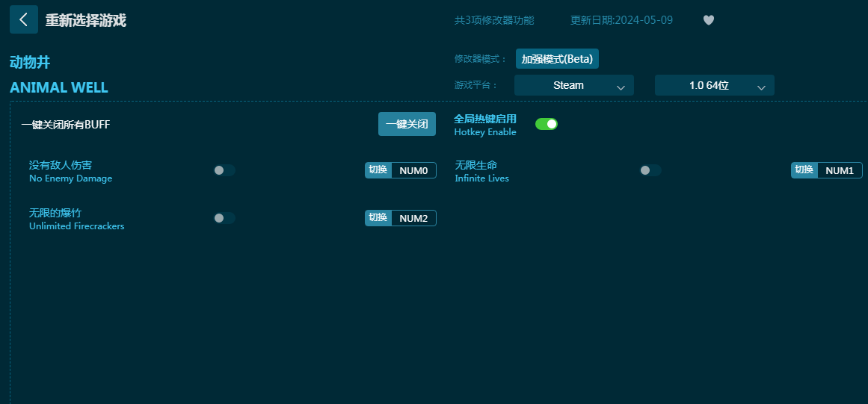
Task: Click the Infinite Lives label
Action: tap(481, 178)
